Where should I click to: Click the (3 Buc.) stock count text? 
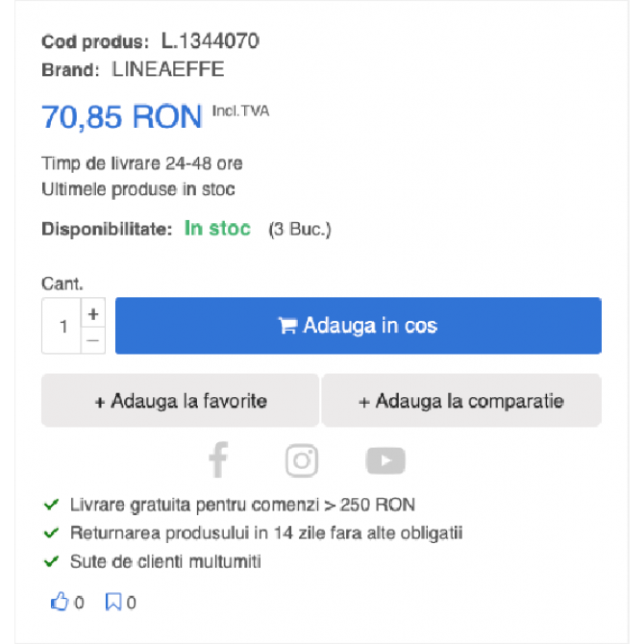(300, 229)
